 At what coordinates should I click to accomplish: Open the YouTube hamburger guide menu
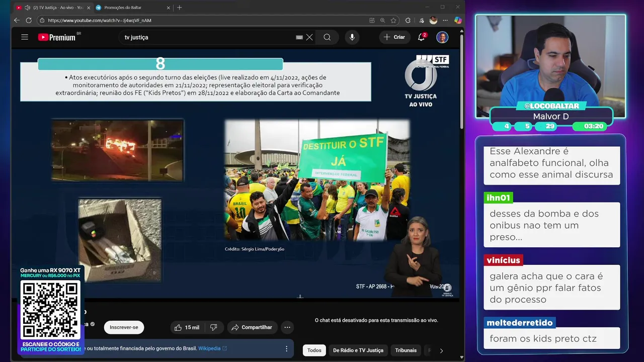[25, 37]
